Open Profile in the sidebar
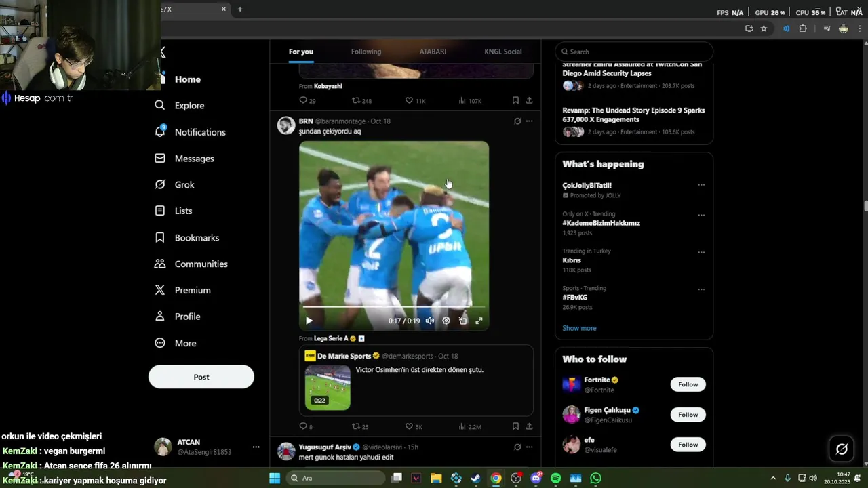This screenshot has height=488, width=868. coord(178,317)
